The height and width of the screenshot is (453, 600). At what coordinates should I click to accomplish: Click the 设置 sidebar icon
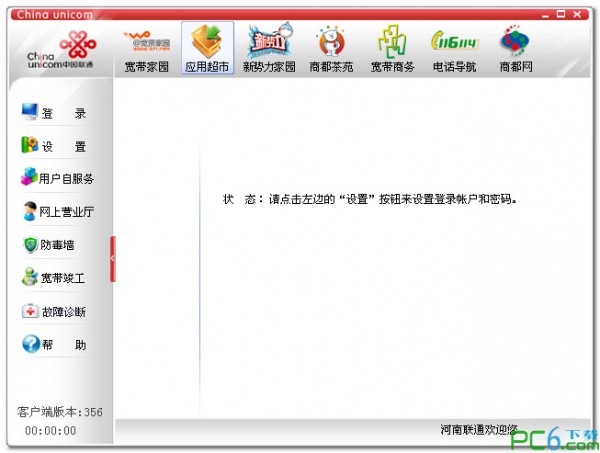(29, 145)
